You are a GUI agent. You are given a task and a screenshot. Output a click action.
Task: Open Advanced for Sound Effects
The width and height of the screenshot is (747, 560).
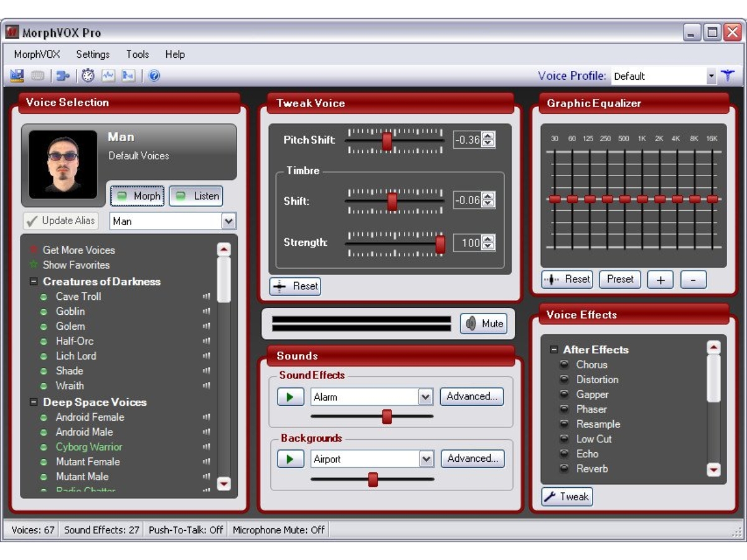coord(472,397)
